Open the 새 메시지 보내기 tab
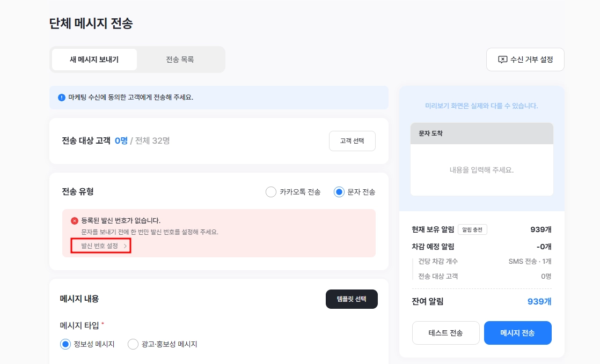The image size is (600, 364). [94, 60]
